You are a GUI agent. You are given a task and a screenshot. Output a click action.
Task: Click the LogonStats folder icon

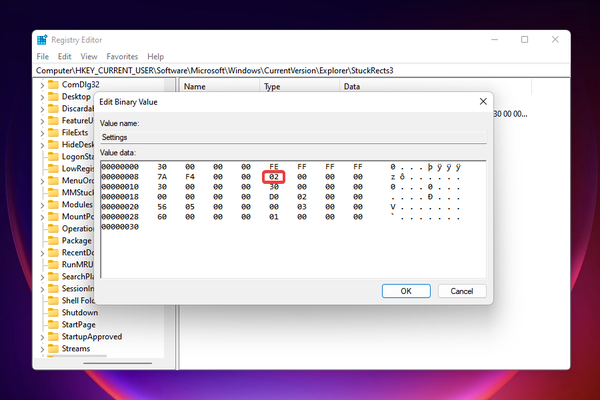click(53, 157)
